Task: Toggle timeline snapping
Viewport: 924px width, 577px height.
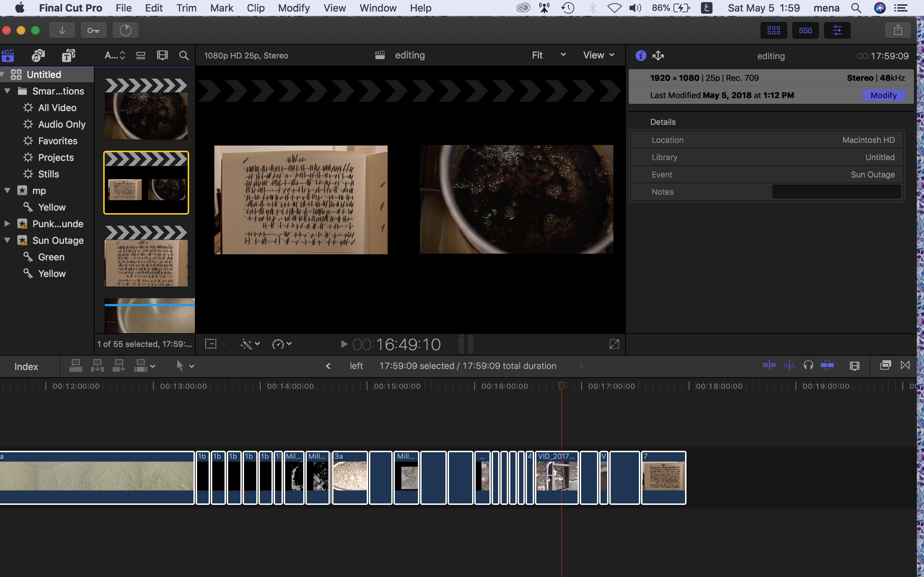Action: [827, 366]
